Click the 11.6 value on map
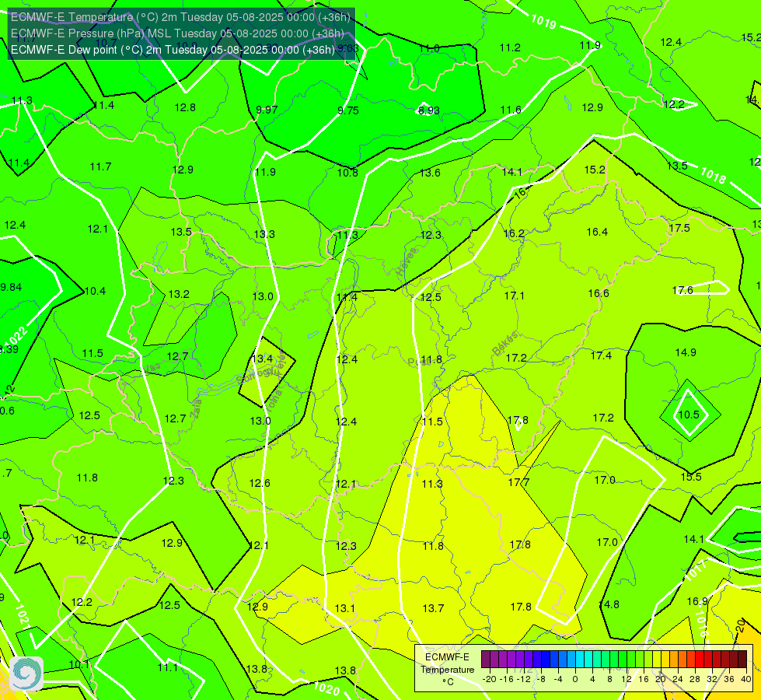The width and height of the screenshot is (761, 700). [x=511, y=110]
